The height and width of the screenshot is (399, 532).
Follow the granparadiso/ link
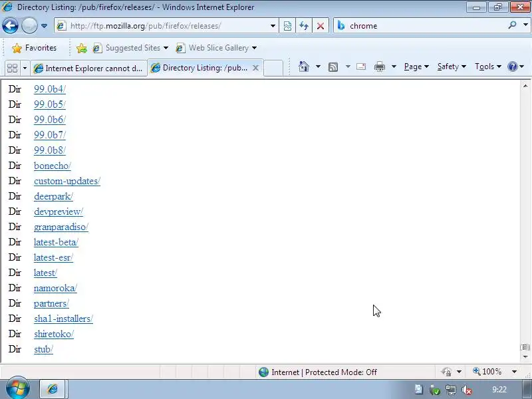[x=61, y=227]
